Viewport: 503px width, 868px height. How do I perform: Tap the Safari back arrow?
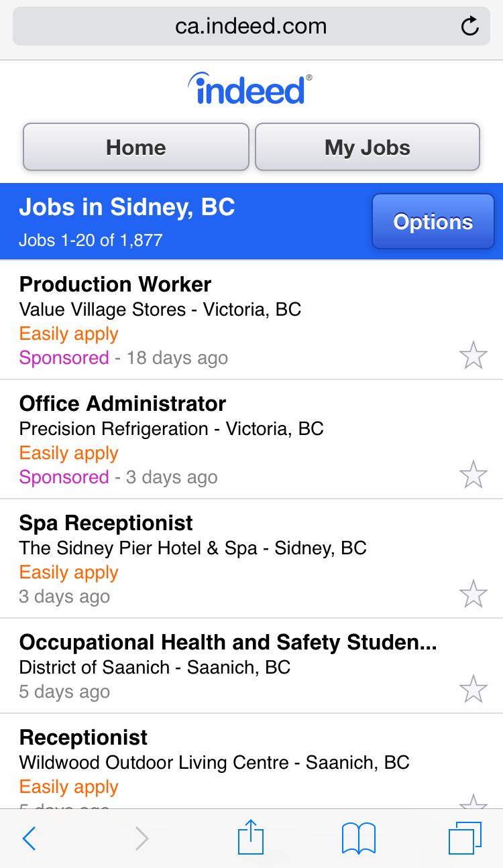tap(29, 839)
